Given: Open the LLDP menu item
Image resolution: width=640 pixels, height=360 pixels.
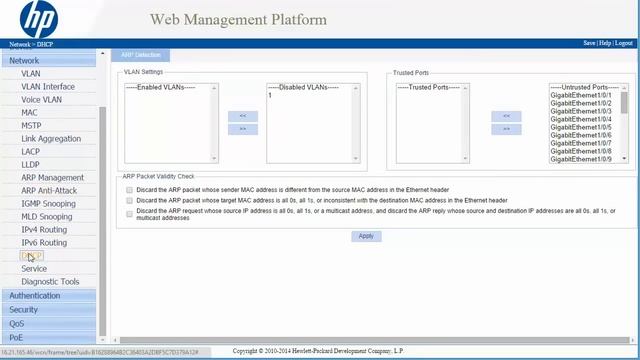Looking at the screenshot, I should pos(30,164).
